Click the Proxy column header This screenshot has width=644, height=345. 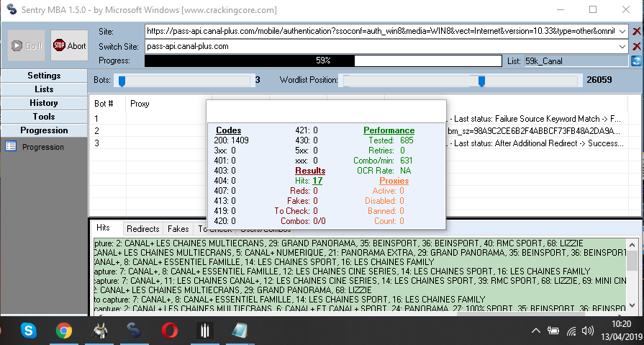[140, 104]
